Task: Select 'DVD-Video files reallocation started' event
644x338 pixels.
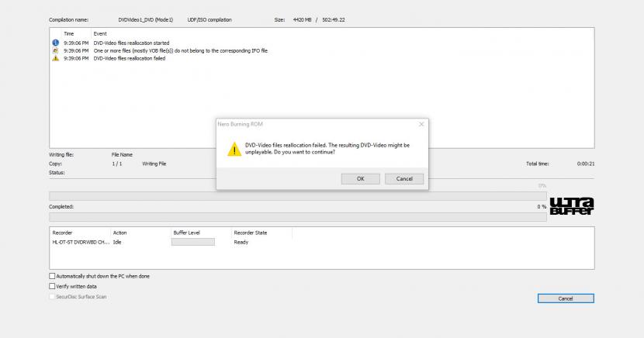Action: tap(131, 43)
